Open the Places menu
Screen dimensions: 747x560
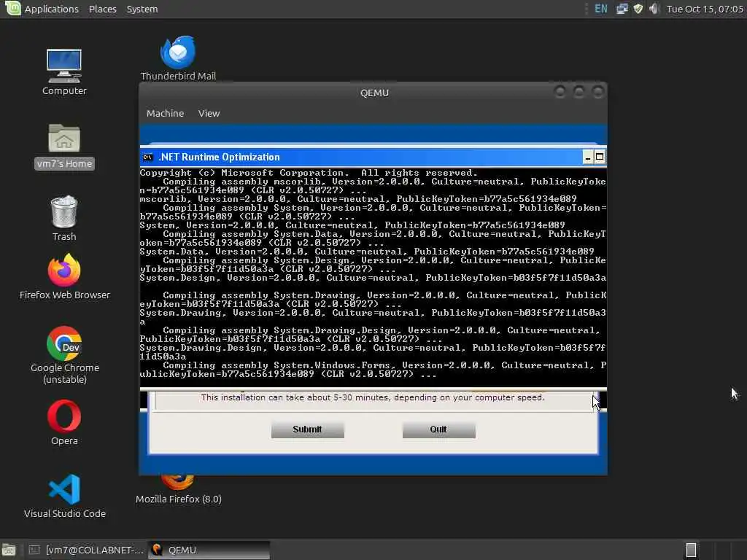pos(102,9)
